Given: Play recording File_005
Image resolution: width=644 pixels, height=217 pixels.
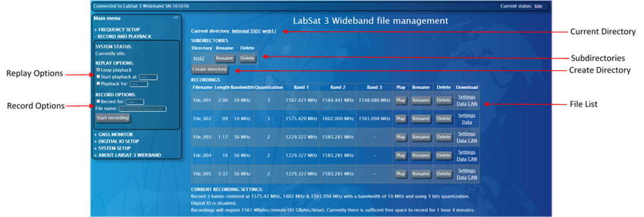Looking at the screenshot, I should [400, 174].
